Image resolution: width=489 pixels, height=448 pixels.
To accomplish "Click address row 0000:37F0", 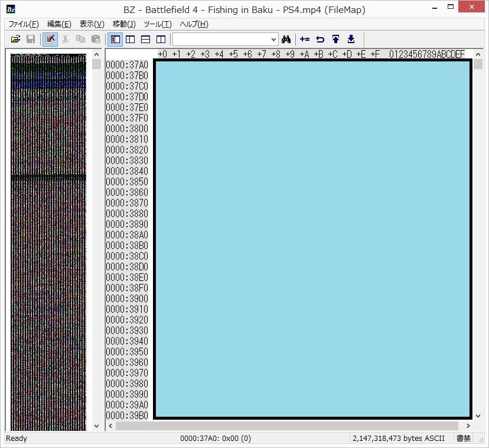I will (127, 118).
